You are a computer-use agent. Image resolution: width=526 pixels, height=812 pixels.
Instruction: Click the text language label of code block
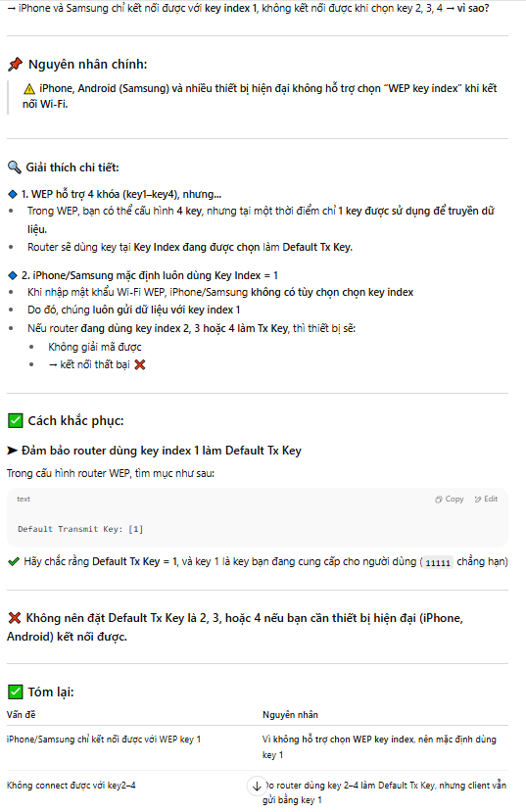click(x=24, y=499)
